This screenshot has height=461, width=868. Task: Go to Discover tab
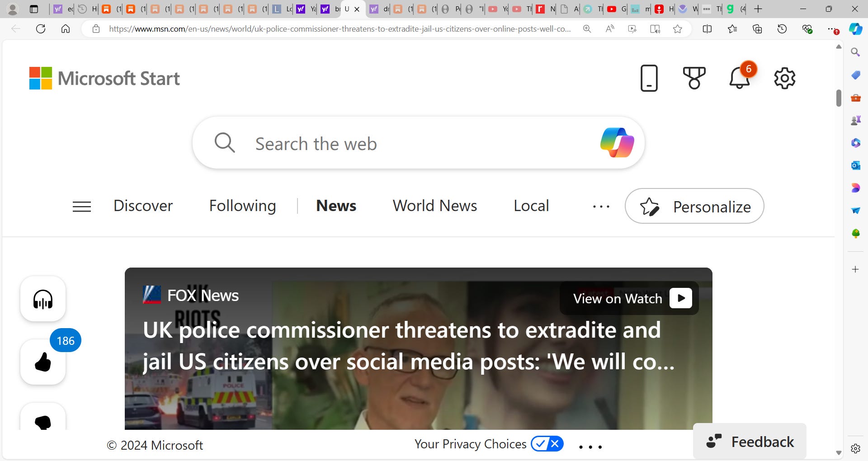tap(143, 206)
